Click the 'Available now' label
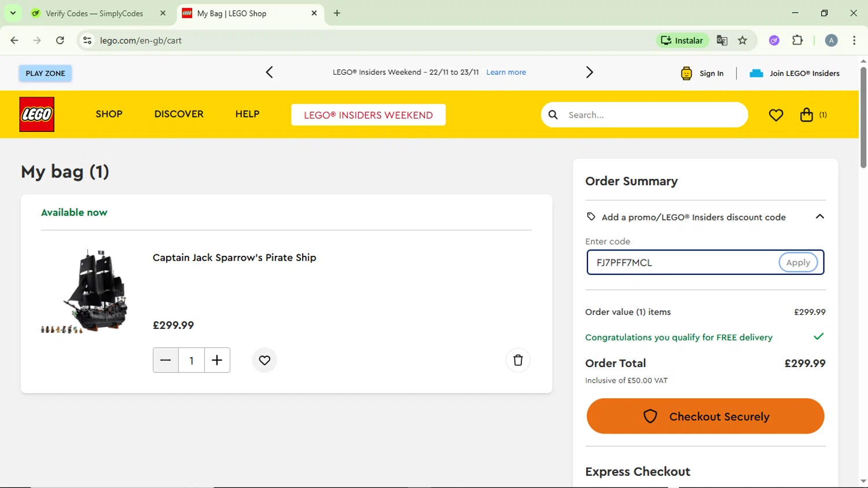868x488 pixels. 74,212
